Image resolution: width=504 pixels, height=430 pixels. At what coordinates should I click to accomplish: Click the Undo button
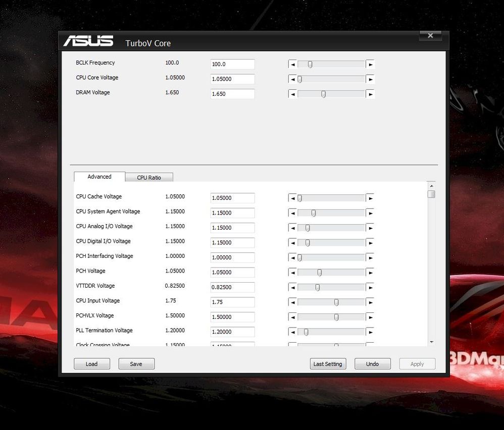(373, 363)
